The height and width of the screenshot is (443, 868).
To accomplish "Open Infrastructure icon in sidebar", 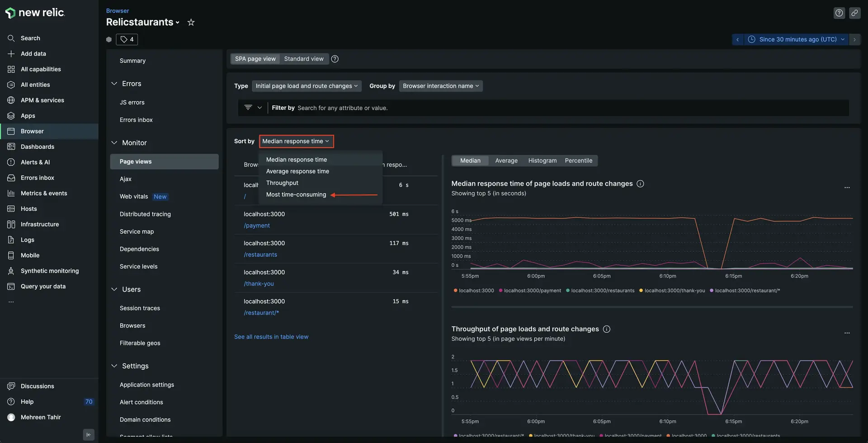I will pos(11,224).
